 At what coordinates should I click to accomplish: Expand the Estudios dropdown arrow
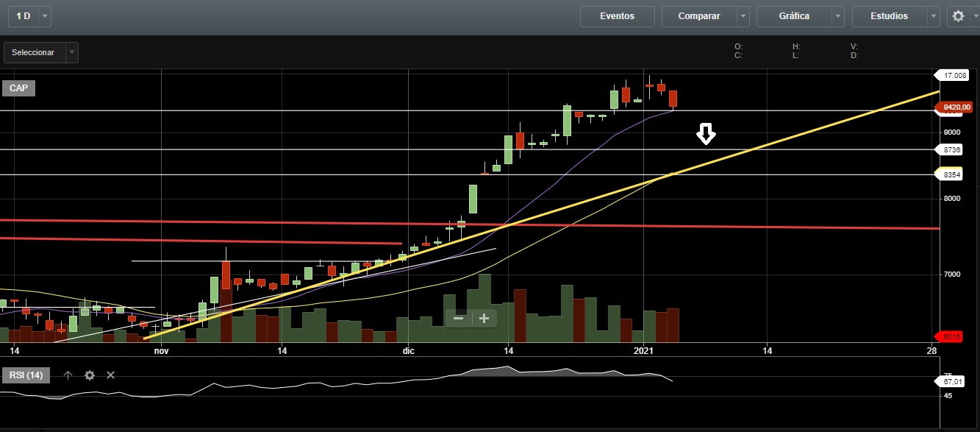[x=934, y=16]
